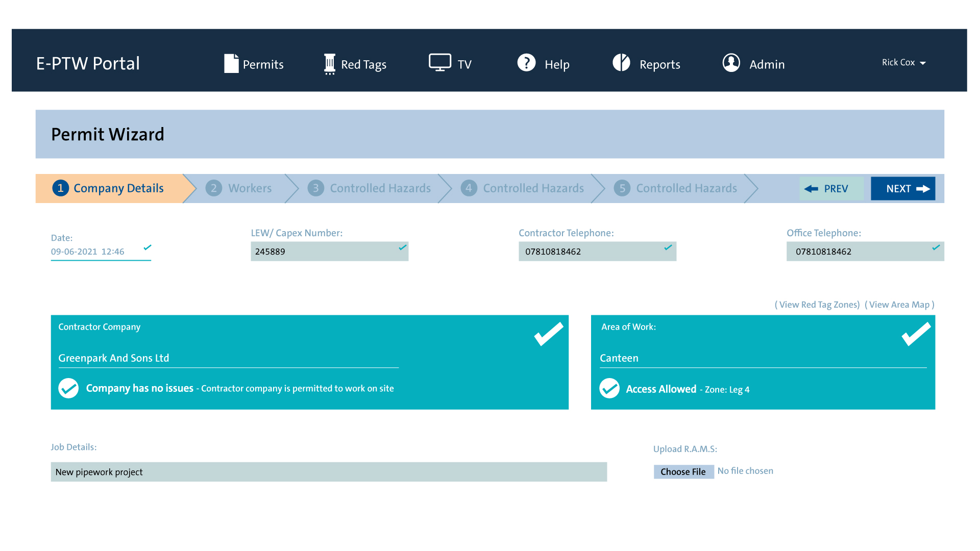
Task: Click the PREV button
Action: coord(831,189)
